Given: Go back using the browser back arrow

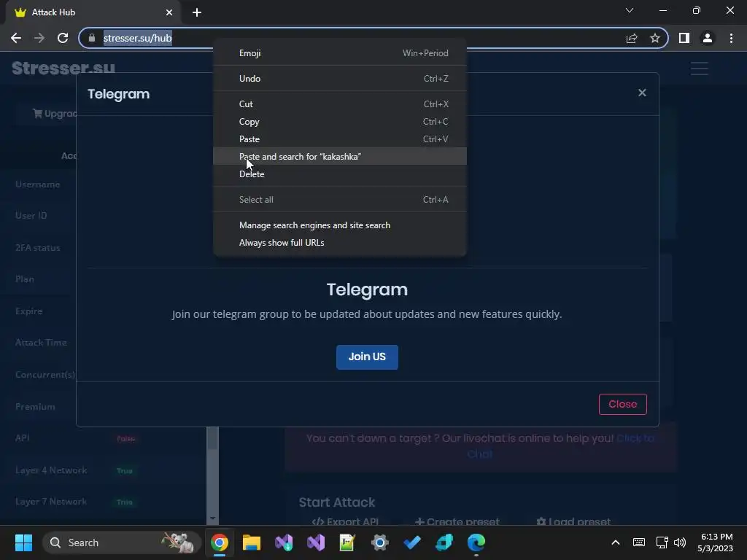Looking at the screenshot, I should click(x=16, y=38).
